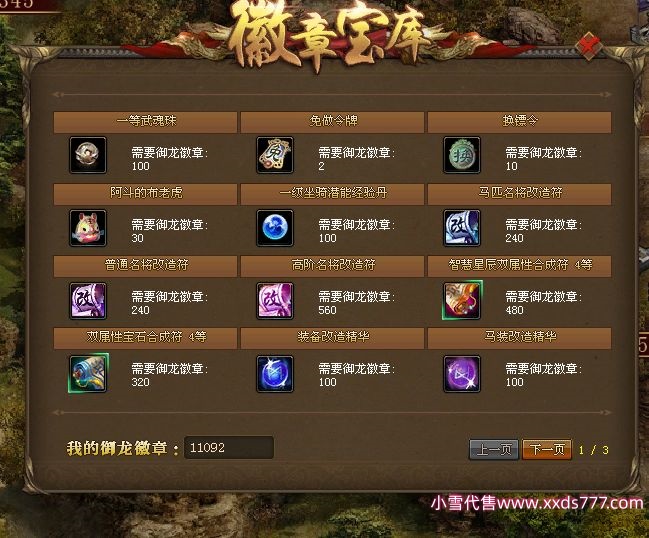The height and width of the screenshot is (538, 649).
Task: Click the 智慧星辰双属性合成符 scroll icon
Action: click(x=462, y=300)
